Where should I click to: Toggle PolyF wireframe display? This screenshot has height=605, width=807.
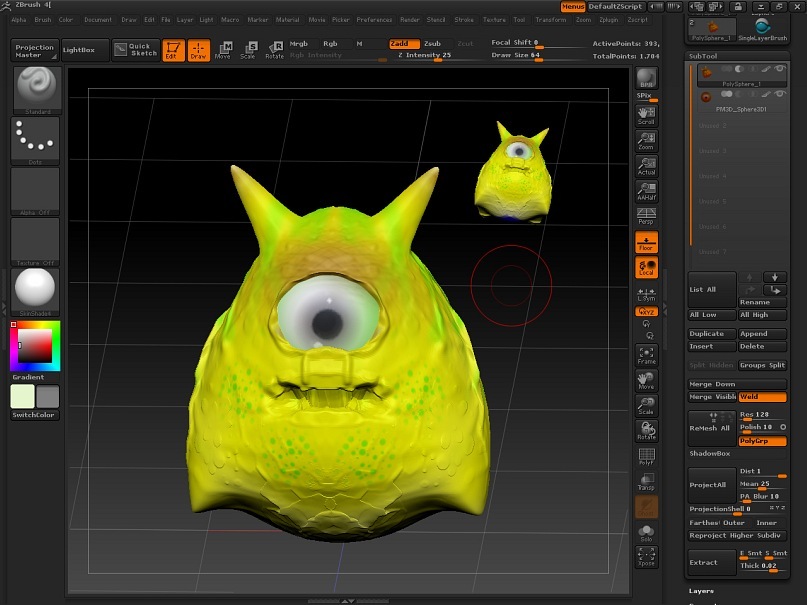(x=646, y=456)
